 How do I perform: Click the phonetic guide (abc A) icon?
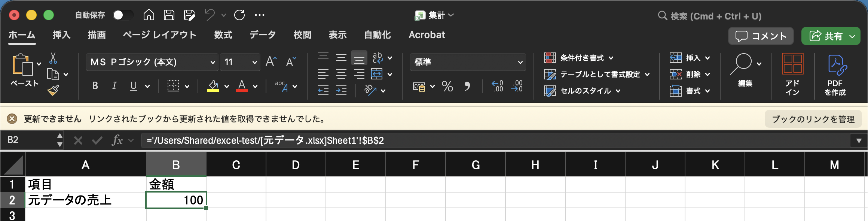point(281,86)
